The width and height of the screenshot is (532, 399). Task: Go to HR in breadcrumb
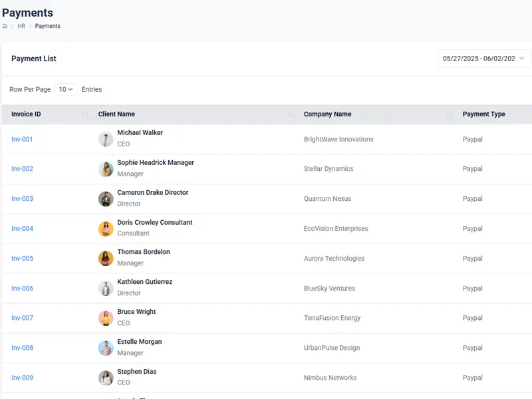pos(21,27)
